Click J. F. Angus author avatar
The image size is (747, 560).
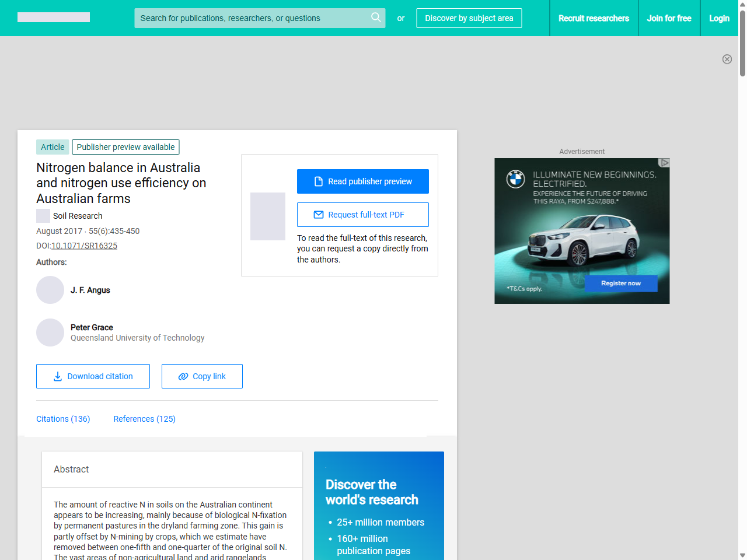tap(50, 290)
